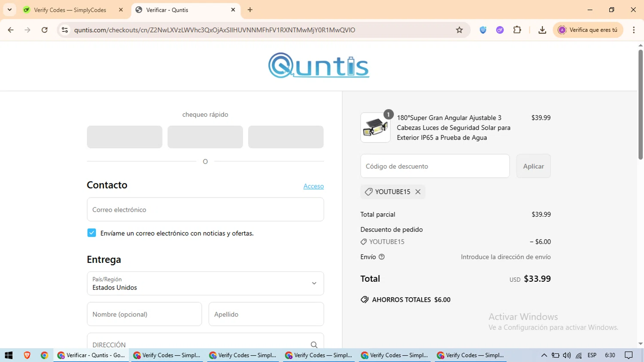Open the Windows notification center icon
Screen dimensions: 644x362
pos(629,355)
